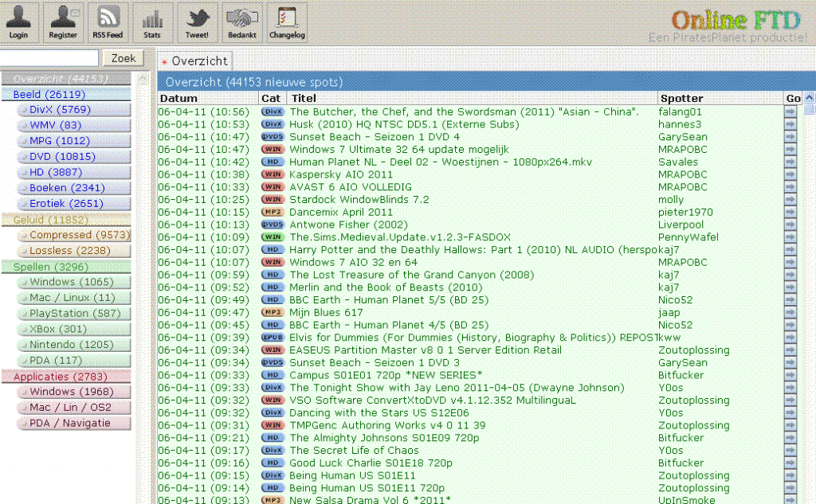Select PDA (117) games subcategory
Image resolution: width=816 pixels, height=504 pixels.
[x=73, y=360]
